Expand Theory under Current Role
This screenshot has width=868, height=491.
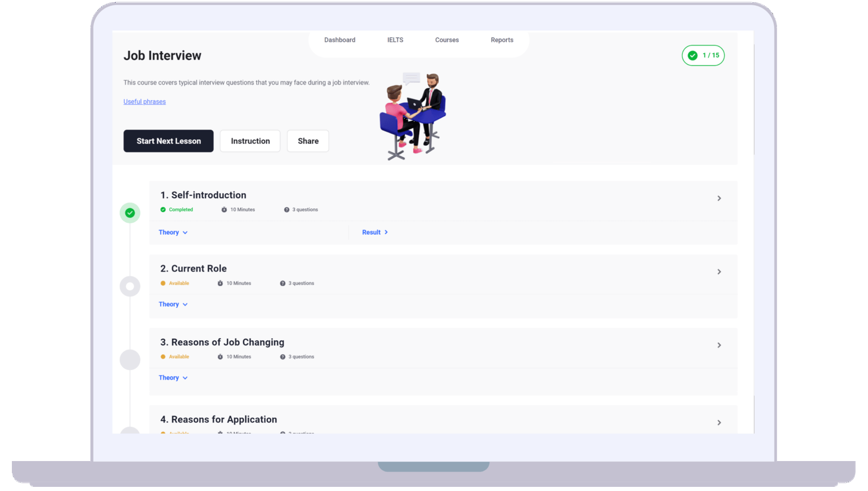tap(173, 304)
